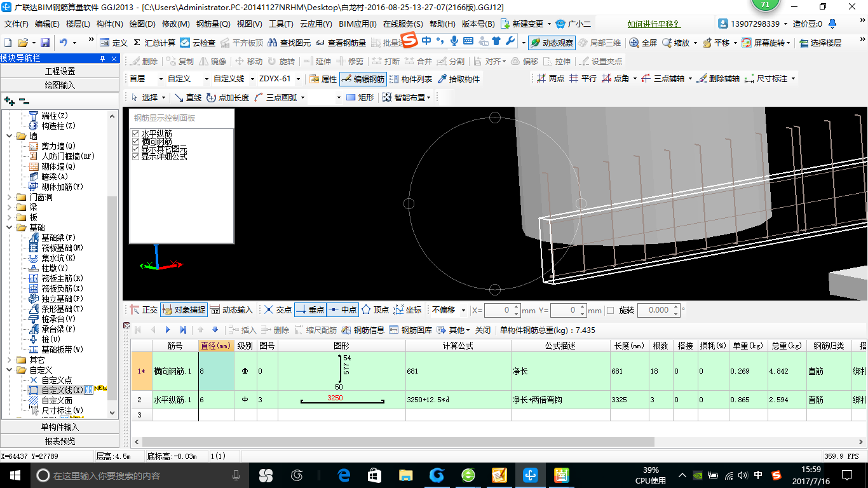Open 查看钢筋量 rebar quantity viewer
The image size is (868, 488).
(x=341, y=43)
